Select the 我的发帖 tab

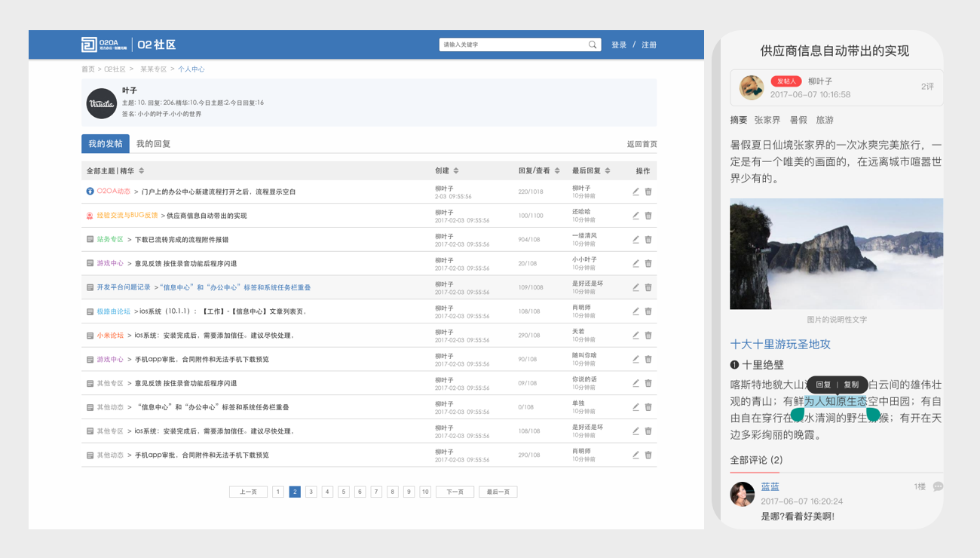click(105, 144)
